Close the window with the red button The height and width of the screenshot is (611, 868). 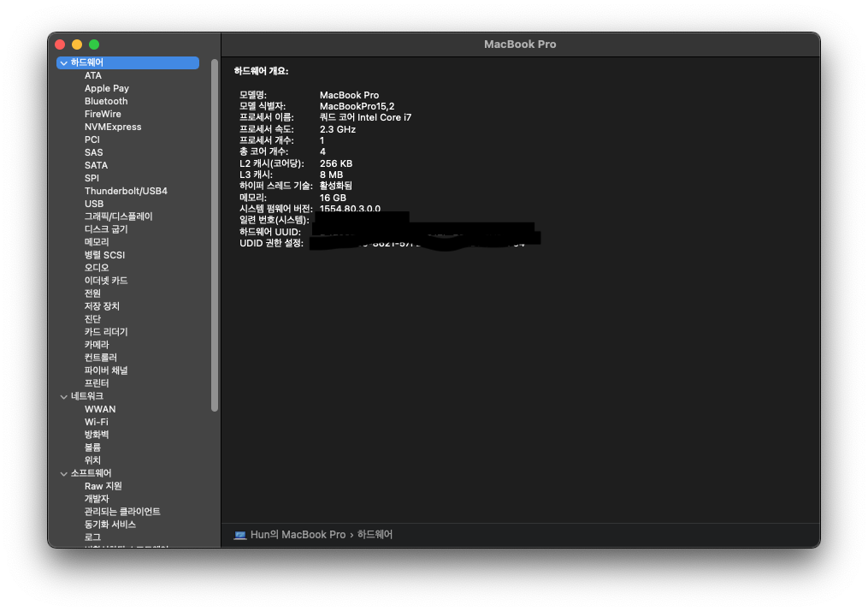61,44
